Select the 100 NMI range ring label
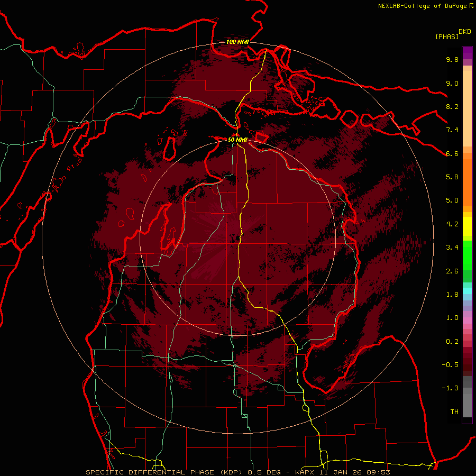 point(237,42)
